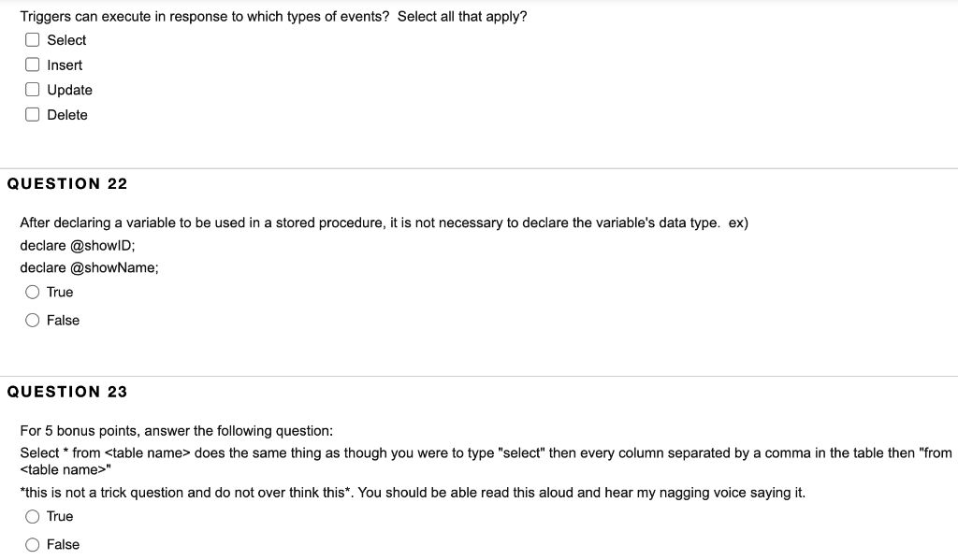This screenshot has width=958, height=560.
Task: Click the QUESTION 22 heading
Action: click(66, 183)
